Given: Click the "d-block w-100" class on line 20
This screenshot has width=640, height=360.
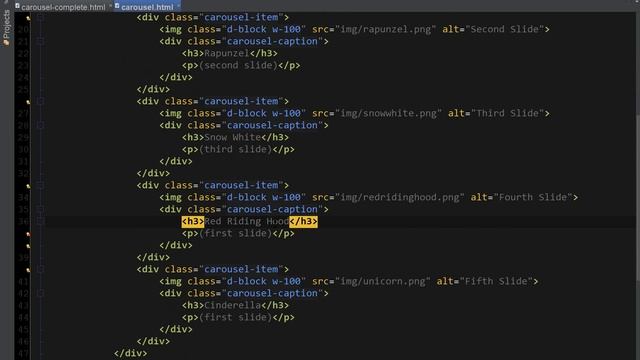Looking at the screenshot, I should pyautogui.click(x=264, y=29).
